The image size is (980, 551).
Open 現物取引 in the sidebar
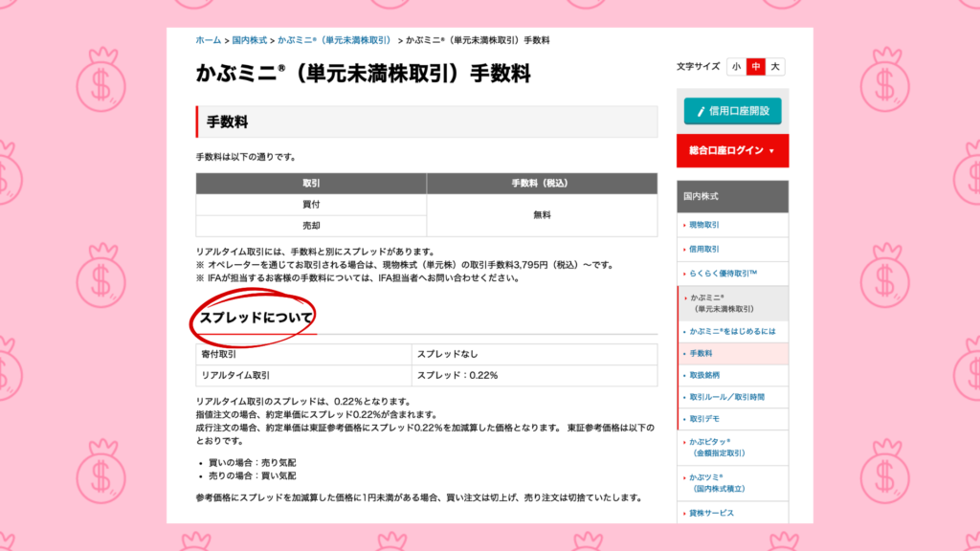coord(704,225)
